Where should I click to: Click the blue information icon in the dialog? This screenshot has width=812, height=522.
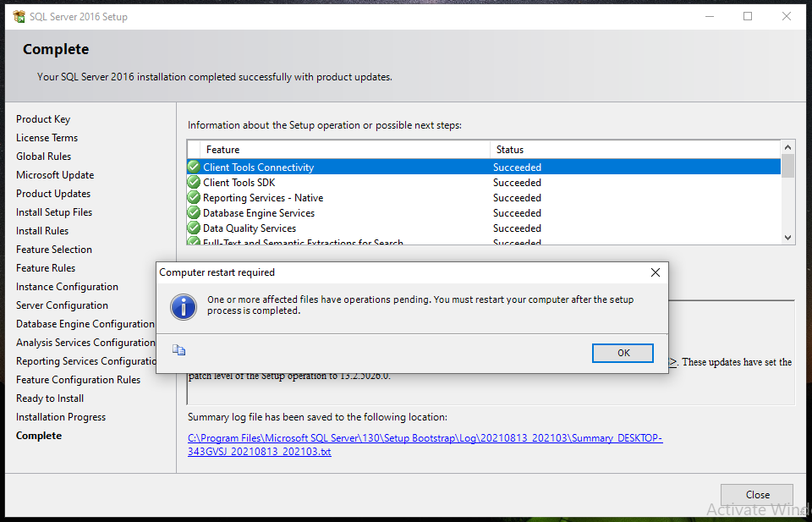184,307
